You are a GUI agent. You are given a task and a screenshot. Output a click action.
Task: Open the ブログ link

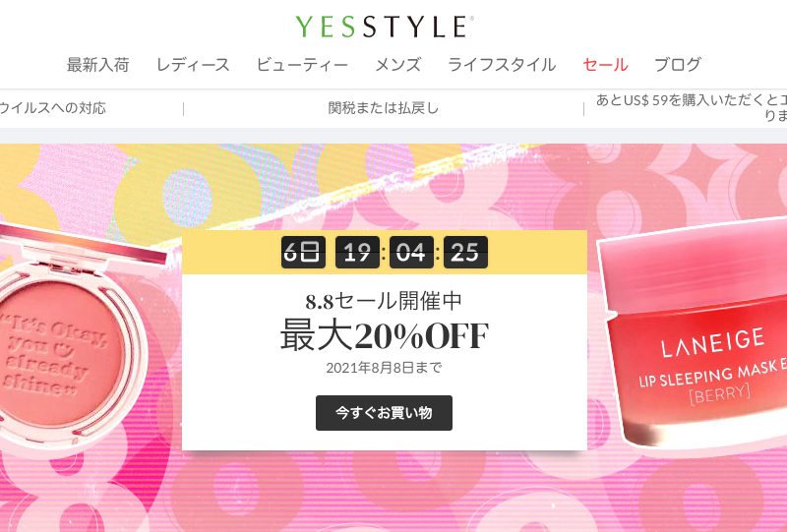[678, 65]
